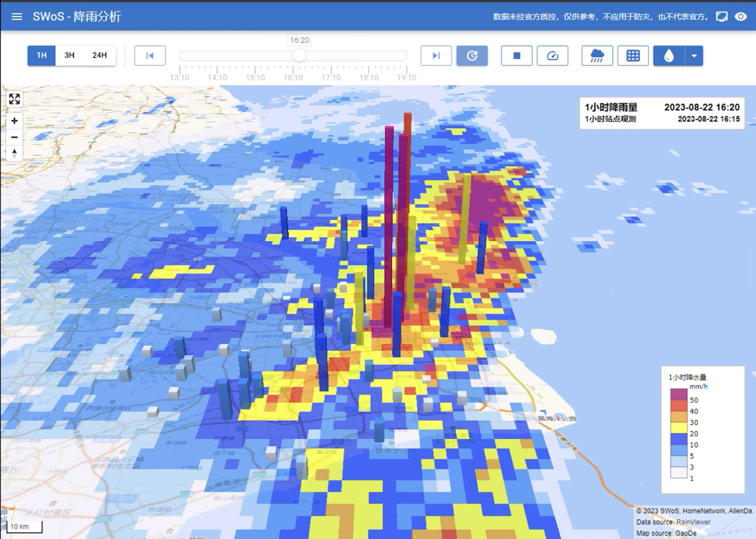Screen dimensions: 756x539
Task: Click the water droplet rainfall button
Action: coord(669,56)
